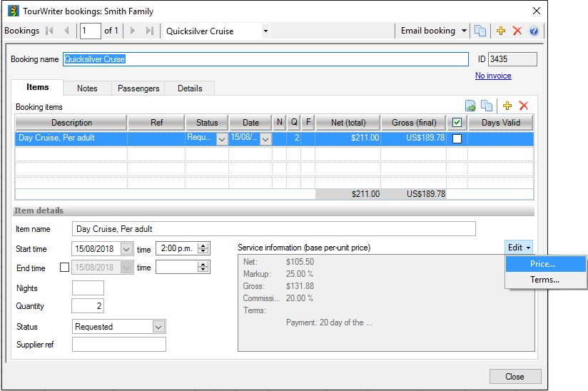Toggle the checkbox in the grid column header
Viewport: 588px width, 391px height.
[x=457, y=123]
